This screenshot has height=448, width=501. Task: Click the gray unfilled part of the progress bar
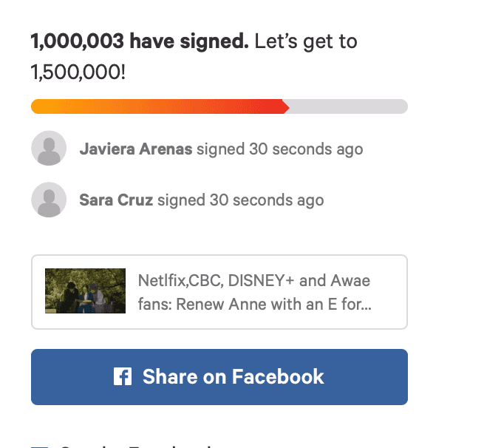tap(347, 107)
